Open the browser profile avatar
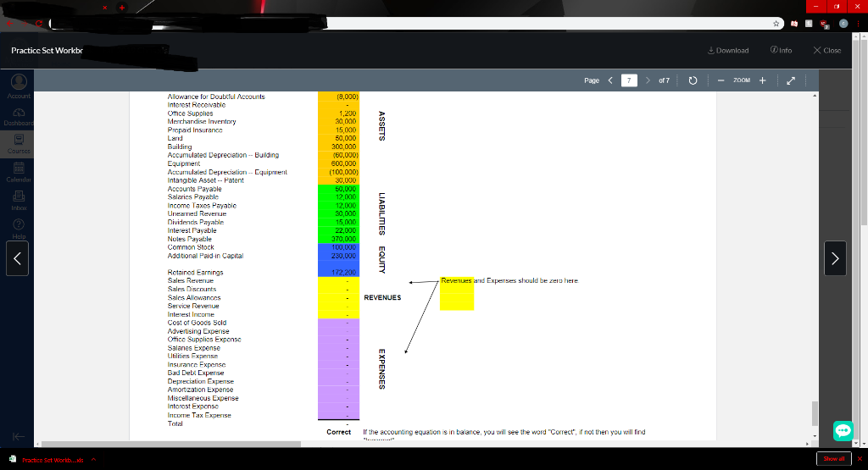The width and height of the screenshot is (868, 470). (843, 23)
